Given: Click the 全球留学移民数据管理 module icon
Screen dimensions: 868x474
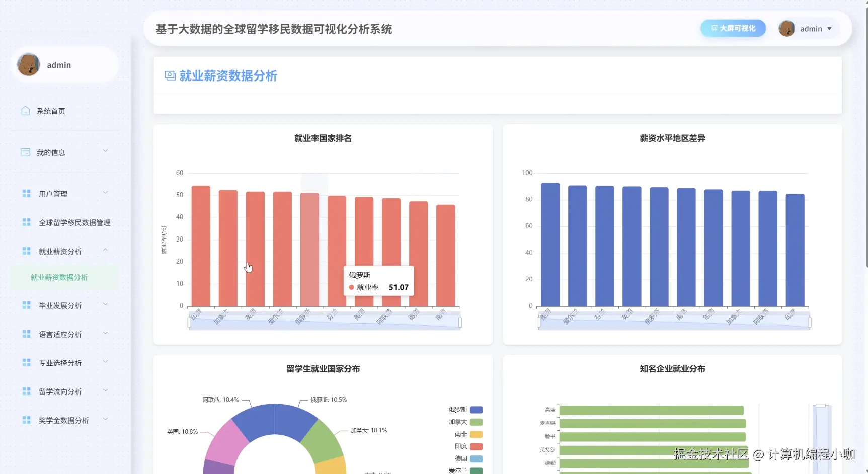Looking at the screenshot, I should tap(26, 221).
